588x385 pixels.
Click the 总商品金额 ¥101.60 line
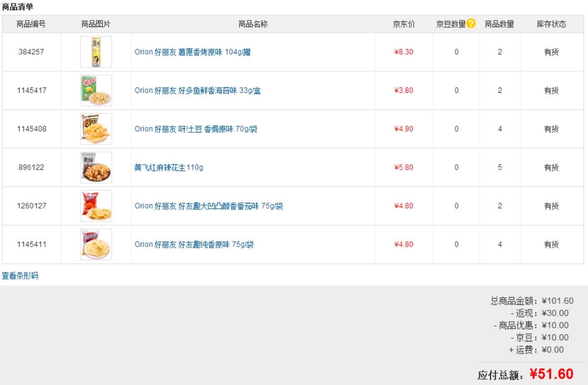click(x=532, y=301)
